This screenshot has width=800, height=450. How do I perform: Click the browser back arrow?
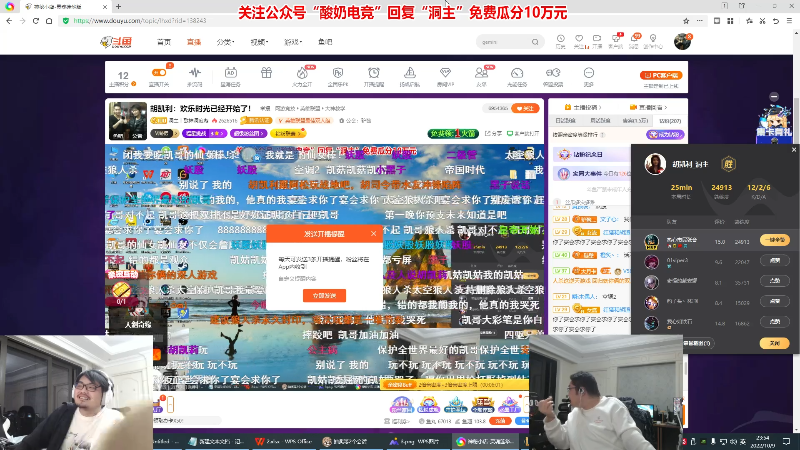pyautogui.click(x=9, y=21)
